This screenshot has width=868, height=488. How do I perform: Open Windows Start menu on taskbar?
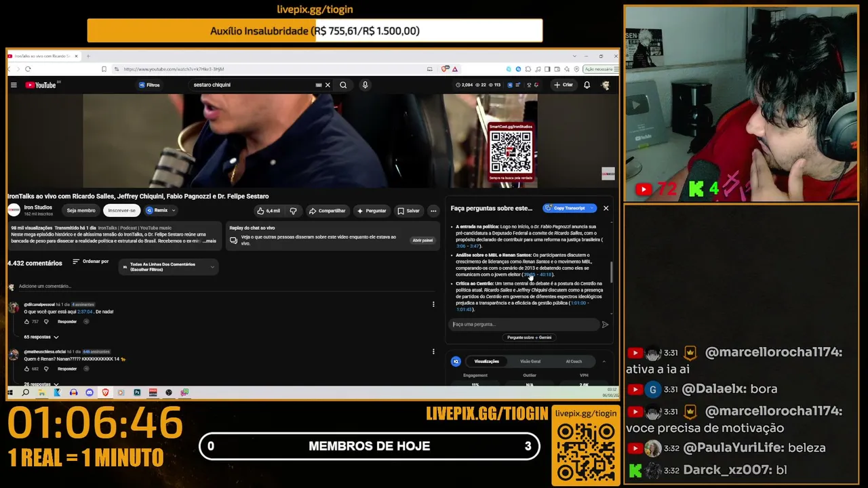point(10,392)
